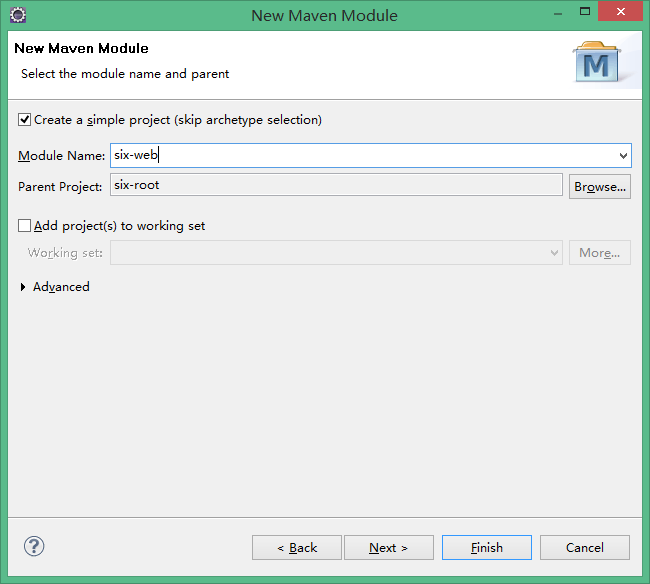Go to previous page with Back
Screen dimensions: 650x584
tap(297, 548)
